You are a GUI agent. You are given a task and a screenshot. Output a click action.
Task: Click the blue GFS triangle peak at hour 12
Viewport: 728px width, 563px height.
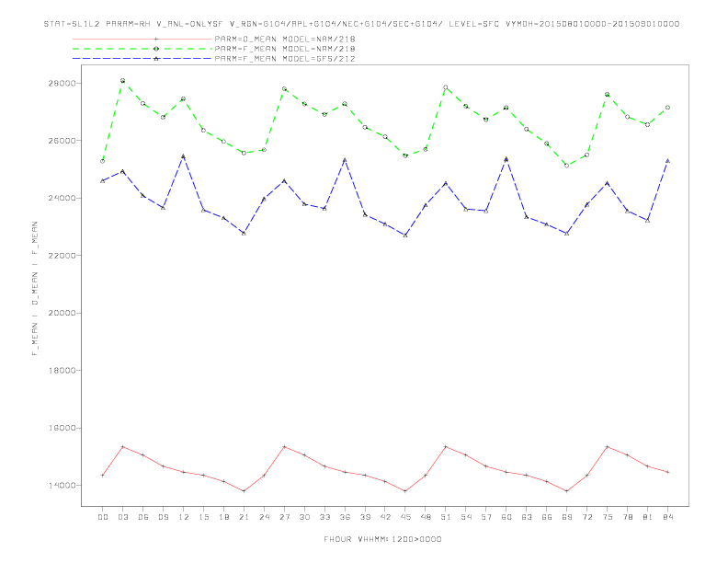[184, 156]
